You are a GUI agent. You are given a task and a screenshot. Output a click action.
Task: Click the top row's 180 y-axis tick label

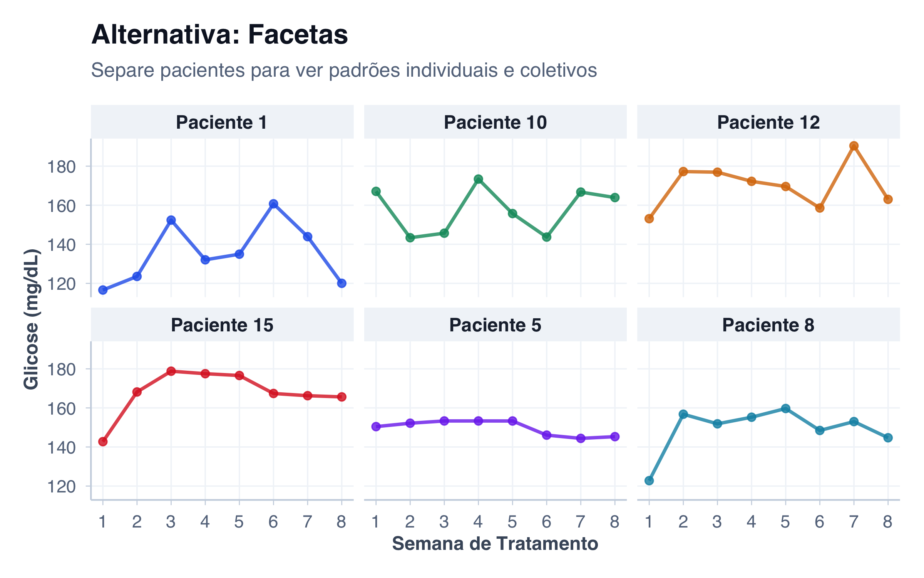(61, 167)
